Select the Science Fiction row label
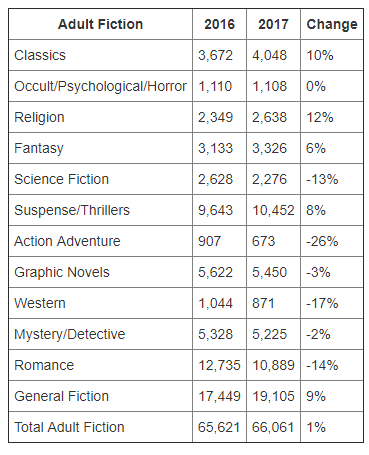The width and height of the screenshot is (369, 455). (x=62, y=179)
